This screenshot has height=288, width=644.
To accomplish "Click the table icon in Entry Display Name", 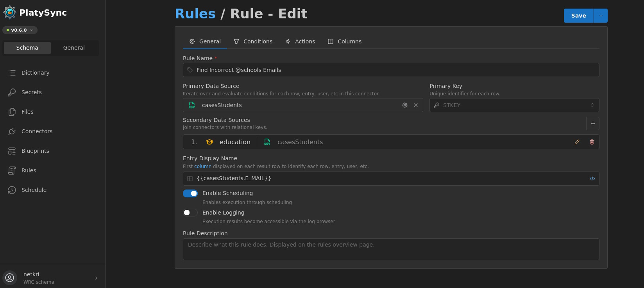I will pos(190,179).
